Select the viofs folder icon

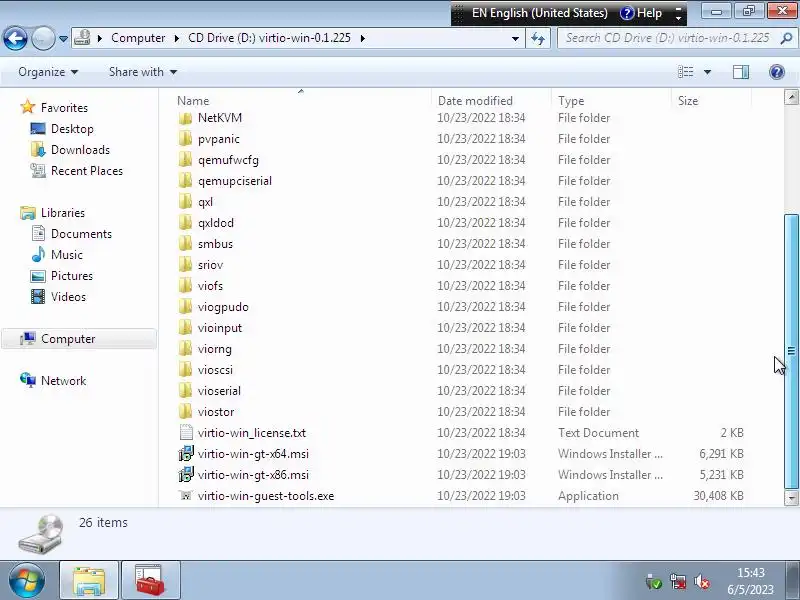185,286
